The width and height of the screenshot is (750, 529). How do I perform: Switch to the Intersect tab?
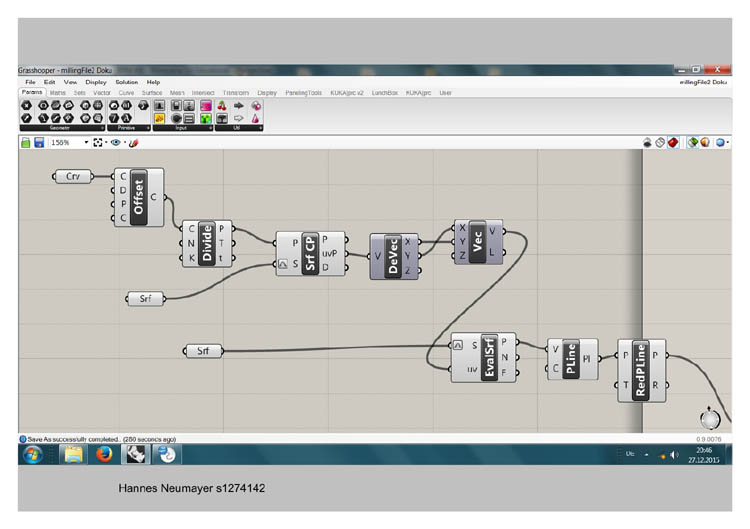[x=203, y=93]
